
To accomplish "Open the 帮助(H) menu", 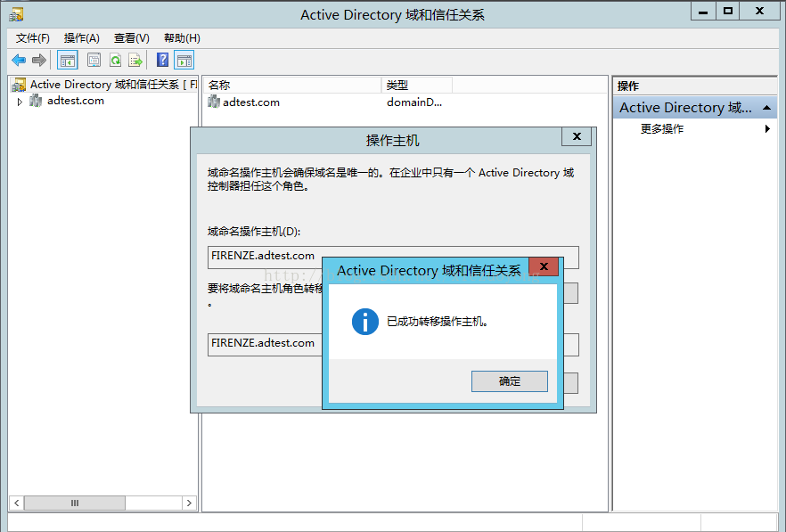I will [x=182, y=38].
